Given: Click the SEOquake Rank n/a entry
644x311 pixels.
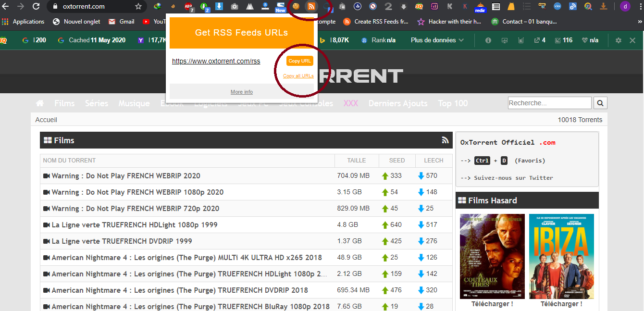Looking at the screenshot, I should pos(378,40).
